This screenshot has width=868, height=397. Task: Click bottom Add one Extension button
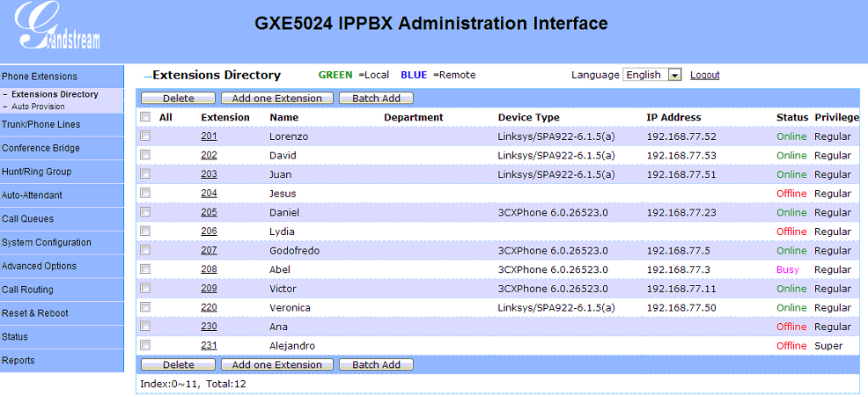(x=276, y=364)
